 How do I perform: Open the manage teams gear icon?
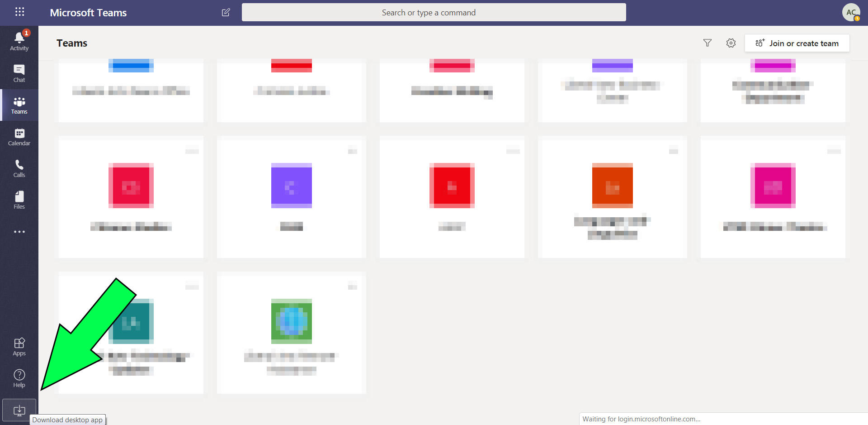(x=731, y=43)
